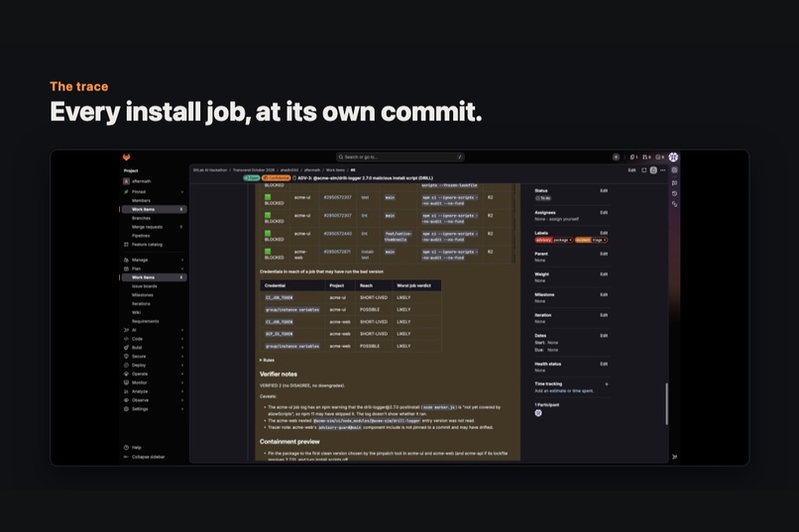
Task: Open Pipelines in sidebar
Action: point(141,236)
